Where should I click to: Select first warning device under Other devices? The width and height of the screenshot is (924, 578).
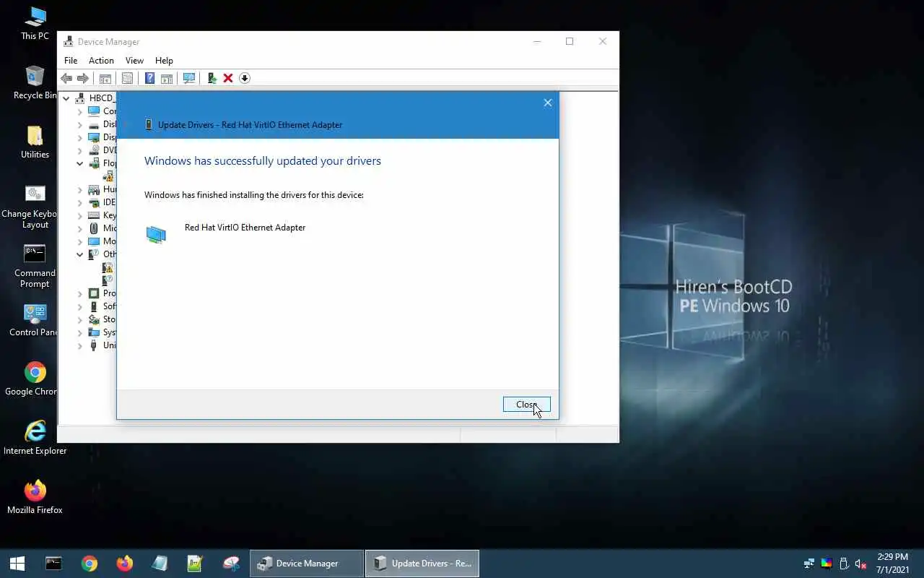[x=108, y=267]
